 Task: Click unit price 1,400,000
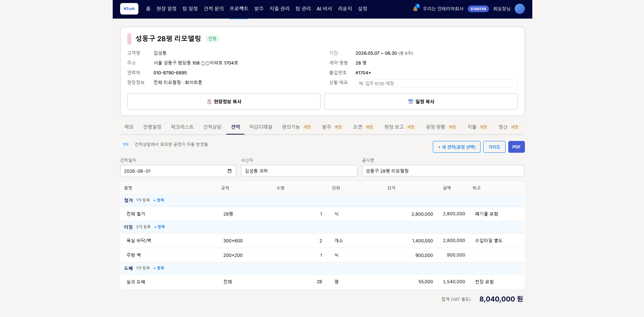pyautogui.click(x=422, y=241)
